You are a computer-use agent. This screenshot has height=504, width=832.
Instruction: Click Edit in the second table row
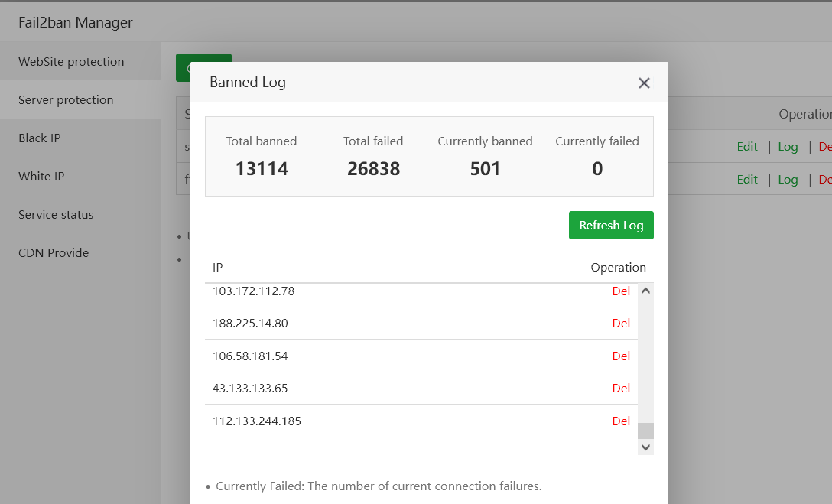coord(747,180)
